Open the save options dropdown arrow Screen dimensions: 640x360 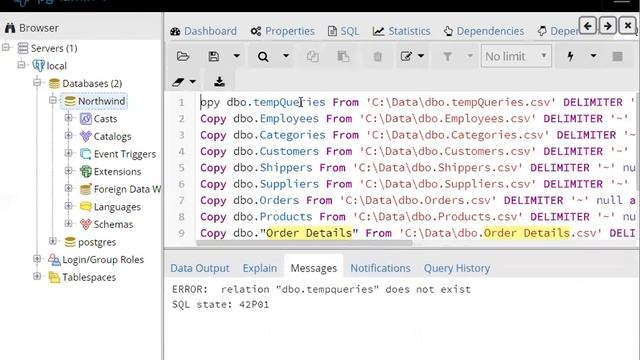236,56
